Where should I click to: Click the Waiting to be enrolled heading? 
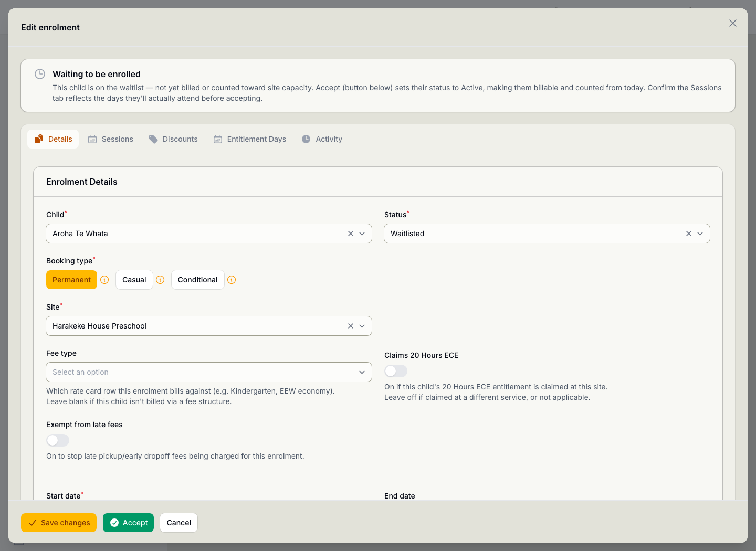click(x=97, y=74)
